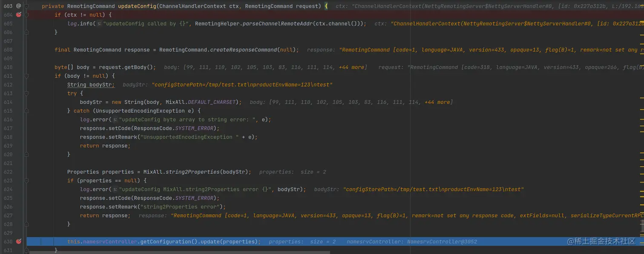The image size is (644, 254).
Task: Click the 'properties: size = 2' hint on line 622
Action: (293, 172)
